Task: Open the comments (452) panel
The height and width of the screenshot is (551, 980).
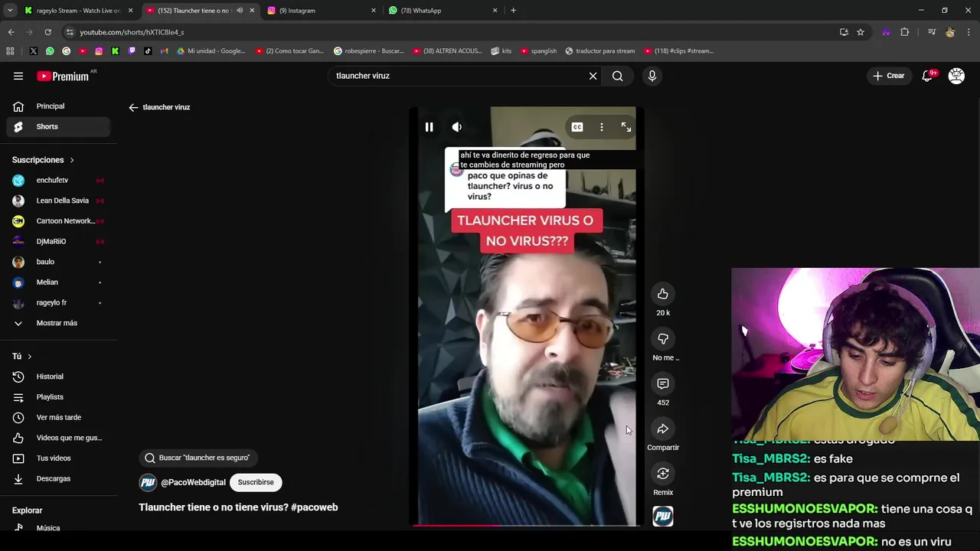Action: click(x=663, y=383)
